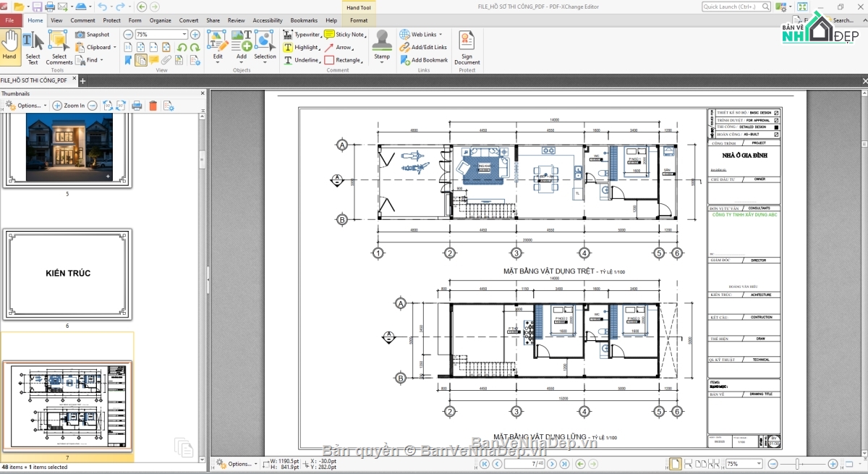Toggle the Bookmarks pane icon in View group
Screen dimensions: 868x474
click(x=128, y=60)
